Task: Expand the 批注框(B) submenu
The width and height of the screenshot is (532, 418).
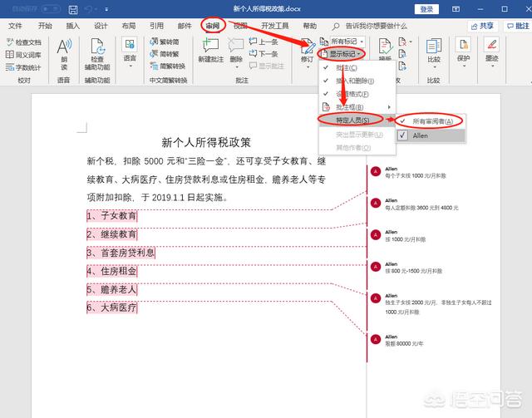Action: coord(353,107)
